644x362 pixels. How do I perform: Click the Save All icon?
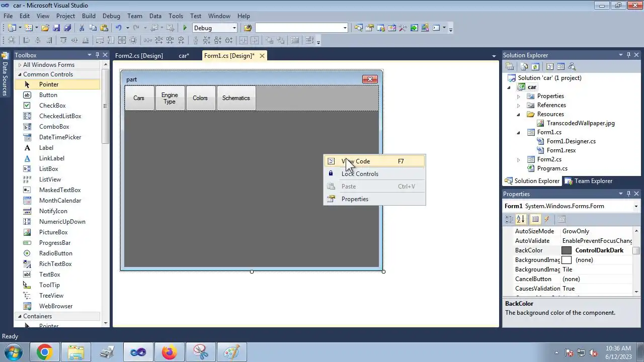[67, 28]
